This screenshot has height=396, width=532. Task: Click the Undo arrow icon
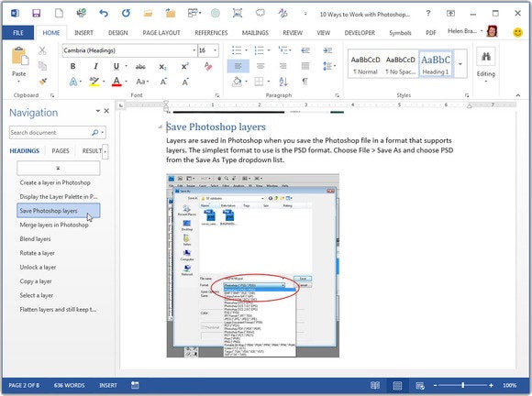(x=104, y=13)
